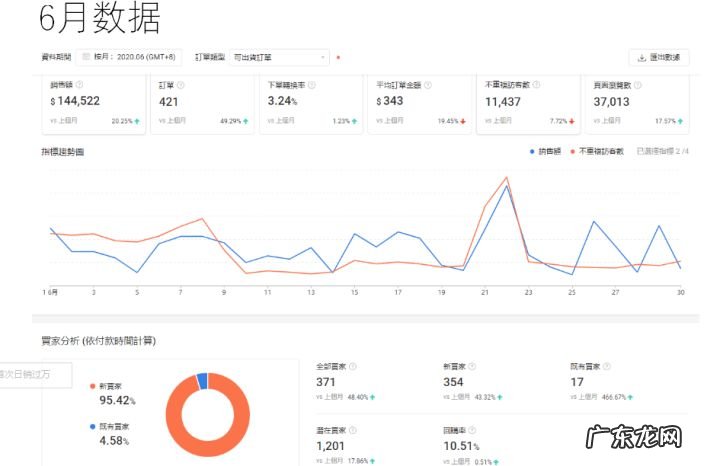The image size is (720, 466).
Task: Click x-axis label 15 on trend chart
Action: point(354,292)
